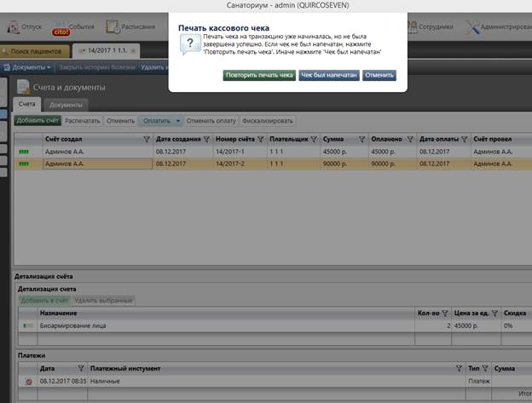Confirm with Чек был напечатан button

tap(328, 75)
